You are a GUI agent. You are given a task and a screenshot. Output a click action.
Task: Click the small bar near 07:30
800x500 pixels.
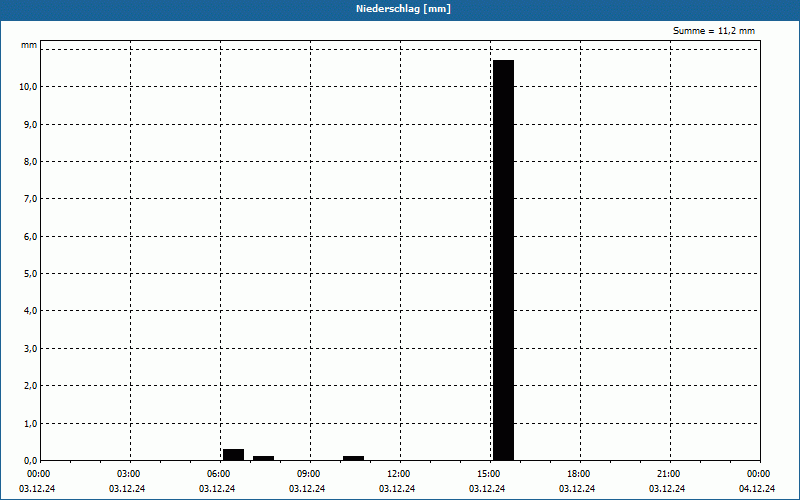264,458
